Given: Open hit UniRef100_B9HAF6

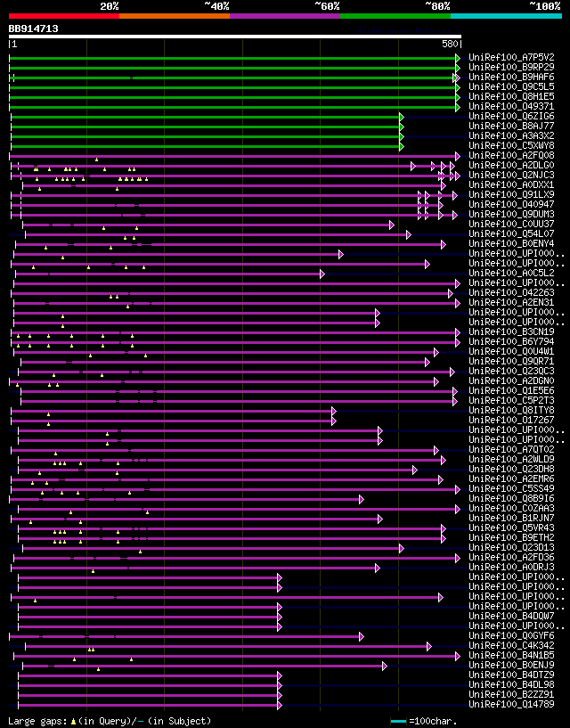Looking at the screenshot, I should (x=511, y=77).
